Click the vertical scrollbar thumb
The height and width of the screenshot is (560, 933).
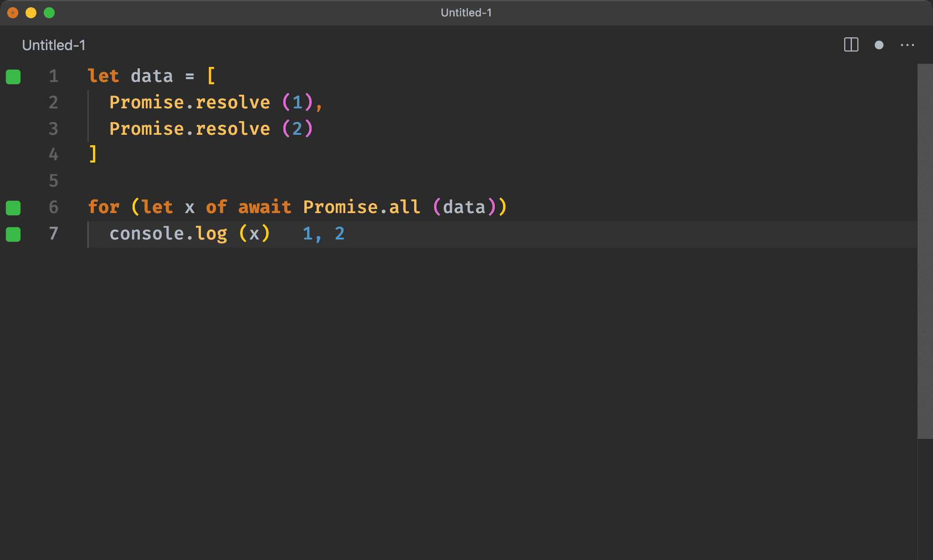pos(925,250)
